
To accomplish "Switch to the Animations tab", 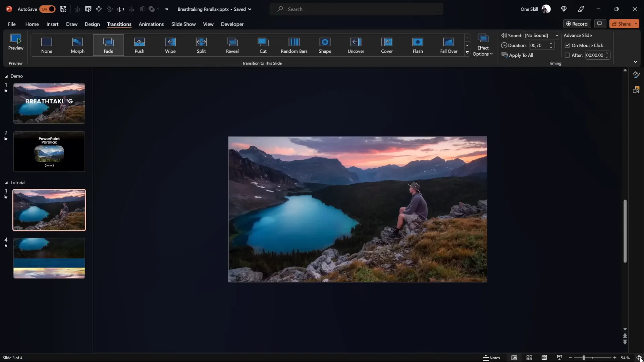I will coord(151,24).
